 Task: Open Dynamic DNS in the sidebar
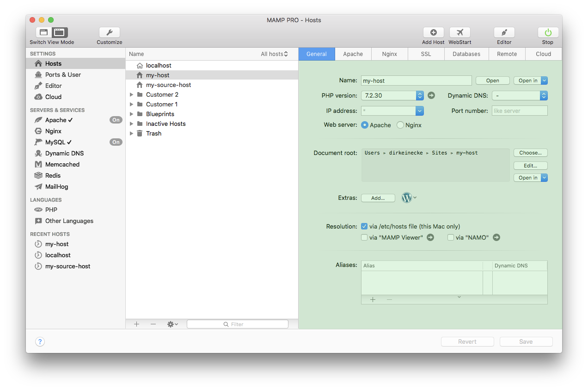(76, 153)
